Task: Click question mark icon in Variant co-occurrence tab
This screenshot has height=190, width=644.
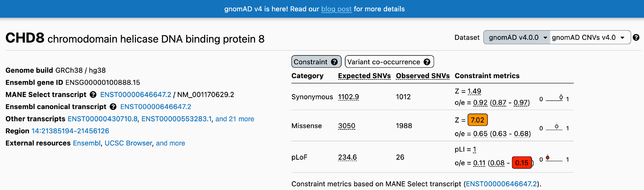Action: (427, 62)
